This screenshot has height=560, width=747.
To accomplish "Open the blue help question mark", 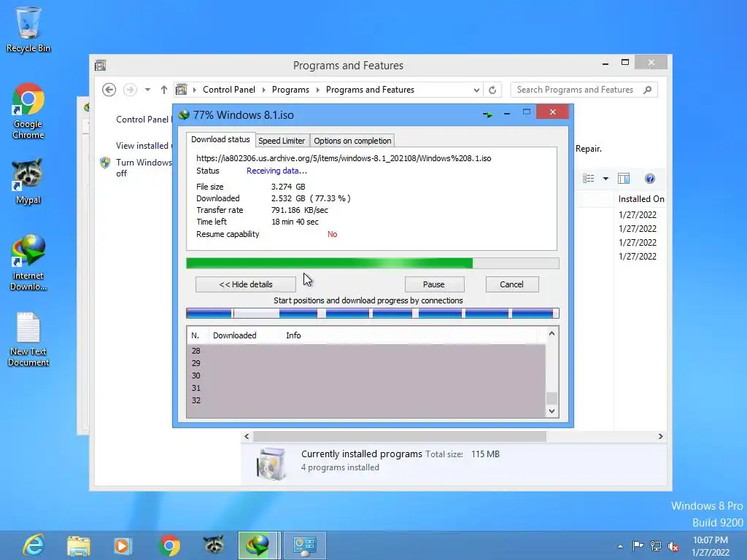I will coord(650,179).
